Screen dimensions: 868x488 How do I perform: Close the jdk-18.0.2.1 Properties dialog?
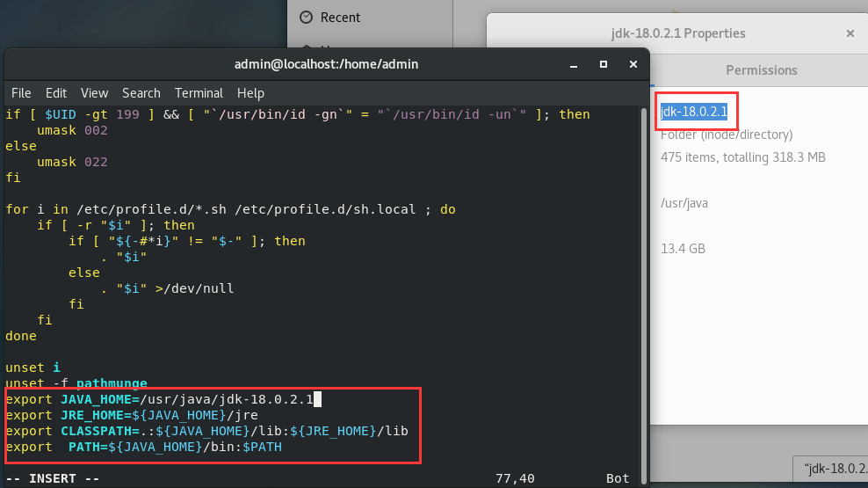tap(850, 33)
